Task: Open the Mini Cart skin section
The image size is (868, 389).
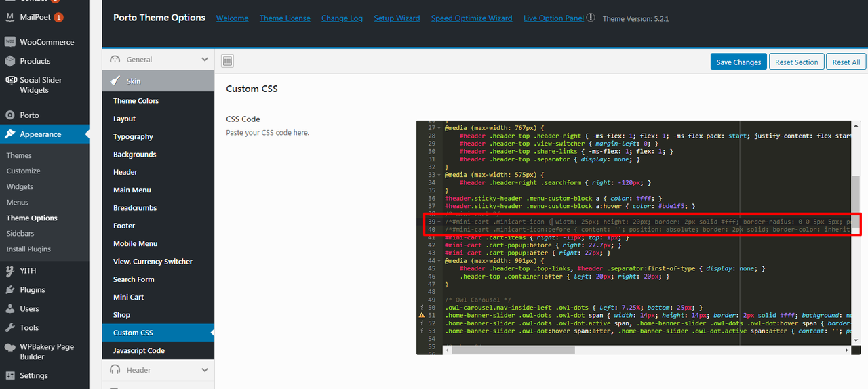Action: click(x=128, y=297)
